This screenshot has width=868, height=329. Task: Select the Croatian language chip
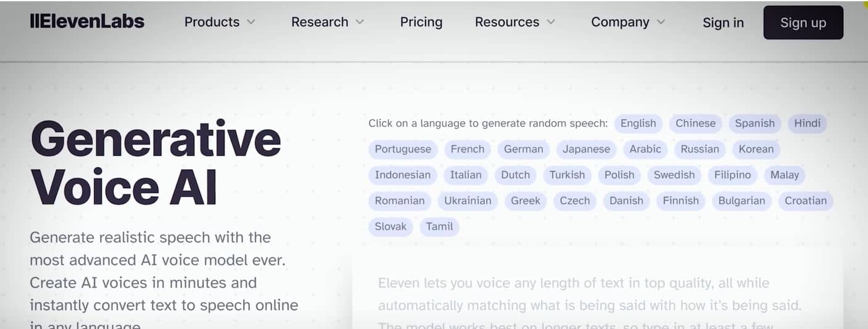pos(805,201)
